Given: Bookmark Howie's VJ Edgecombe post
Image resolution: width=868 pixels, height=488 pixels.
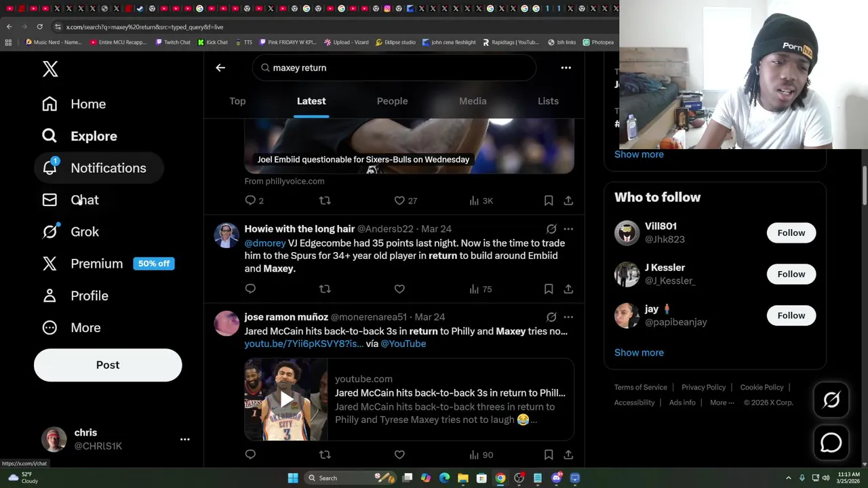Looking at the screenshot, I should [548, 289].
